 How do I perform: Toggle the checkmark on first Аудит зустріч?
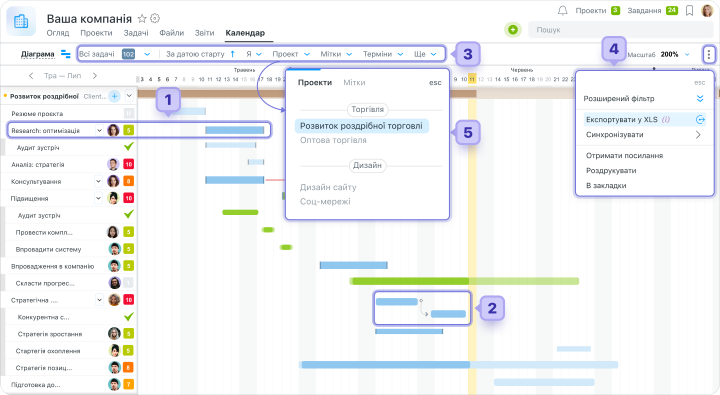point(129,147)
